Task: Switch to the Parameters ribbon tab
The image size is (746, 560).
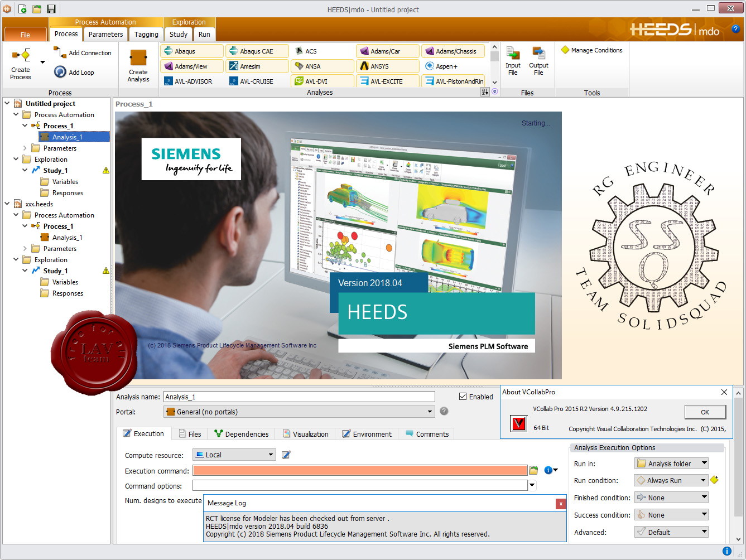Action: pyautogui.click(x=105, y=34)
